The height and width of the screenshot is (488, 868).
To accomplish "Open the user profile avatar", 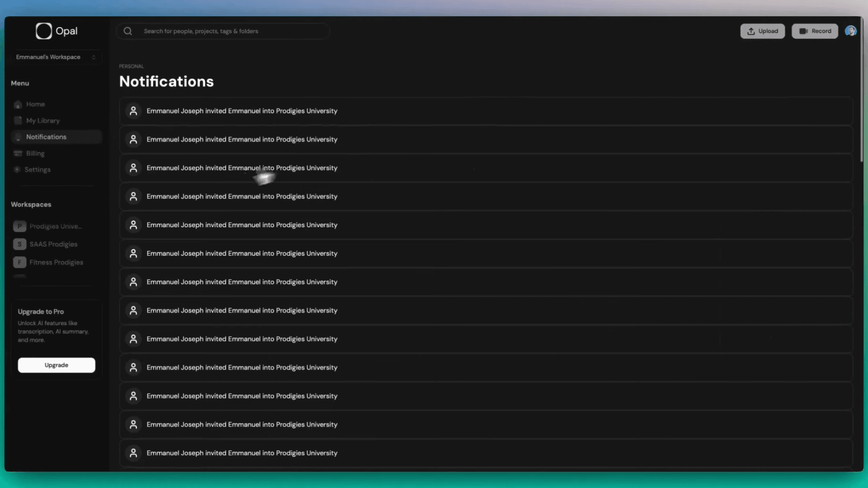I will click(850, 31).
